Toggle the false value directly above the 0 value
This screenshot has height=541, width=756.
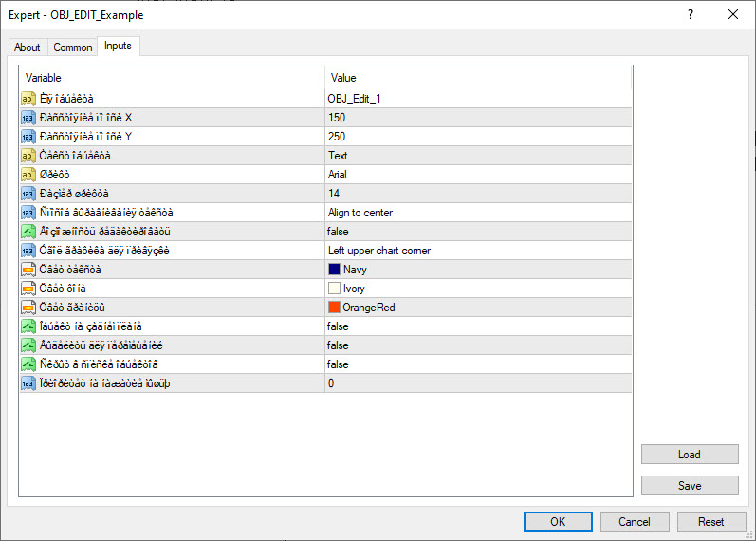pos(339,364)
